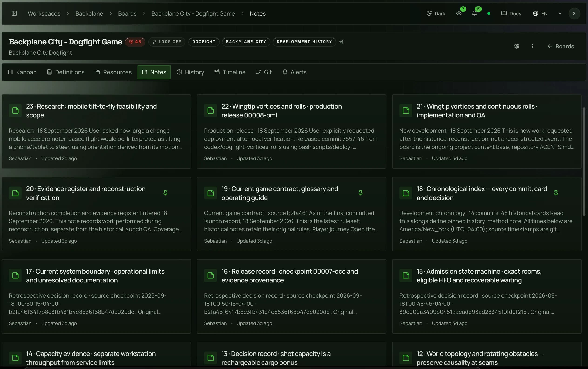Screen dimensions: 588x369
Task: Click Boards in the breadcrumb
Action: pos(127,13)
